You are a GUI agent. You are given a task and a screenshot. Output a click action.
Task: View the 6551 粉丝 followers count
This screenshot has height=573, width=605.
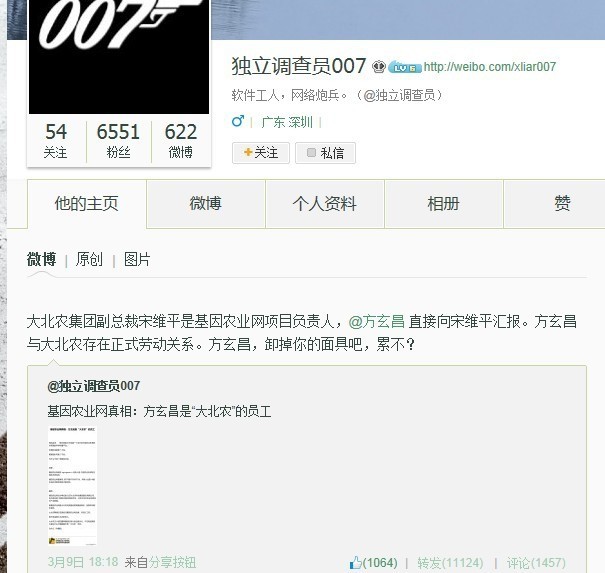click(118, 141)
